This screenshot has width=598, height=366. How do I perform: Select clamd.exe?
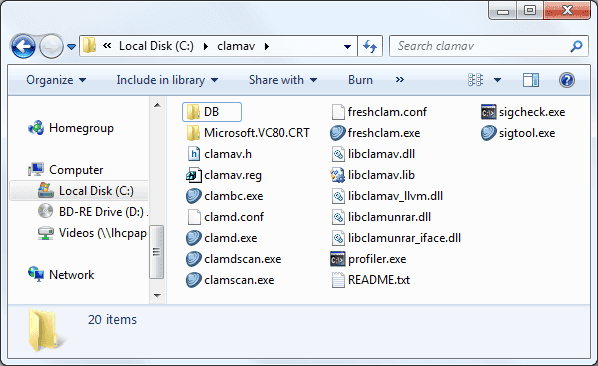[x=222, y=238]
